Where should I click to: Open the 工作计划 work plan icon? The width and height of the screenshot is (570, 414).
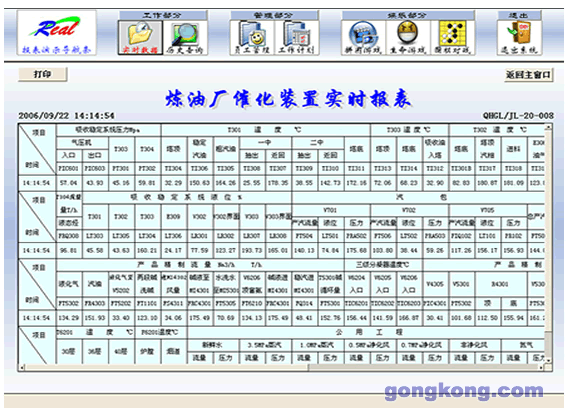coord(297,37)
